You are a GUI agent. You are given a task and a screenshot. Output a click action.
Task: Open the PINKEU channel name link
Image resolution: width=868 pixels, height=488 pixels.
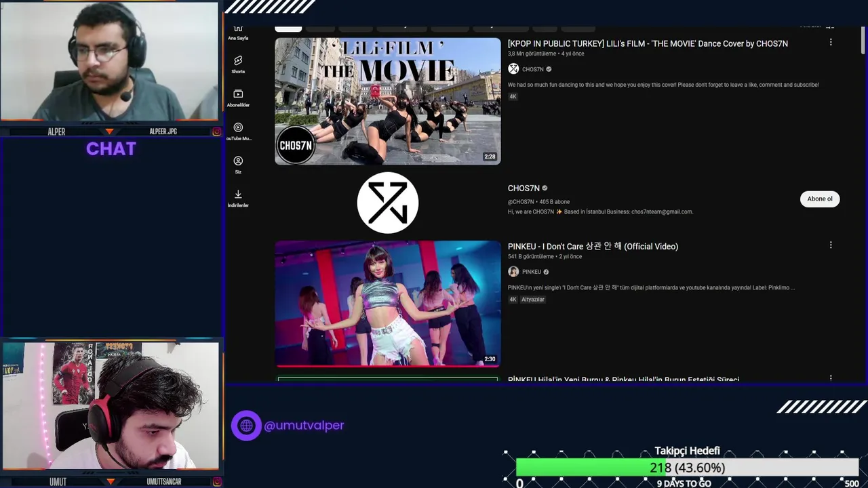pyautogui.click(x=532, y=272)
